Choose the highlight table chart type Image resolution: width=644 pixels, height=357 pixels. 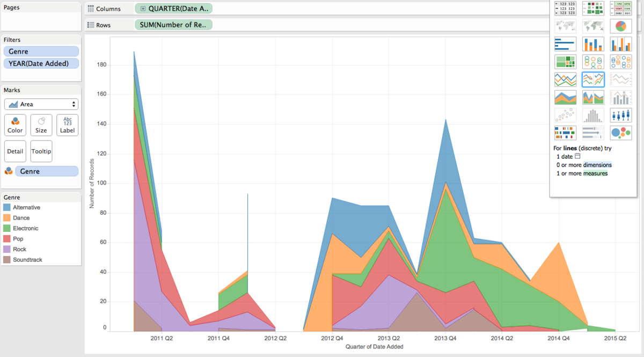pos(620,8)
